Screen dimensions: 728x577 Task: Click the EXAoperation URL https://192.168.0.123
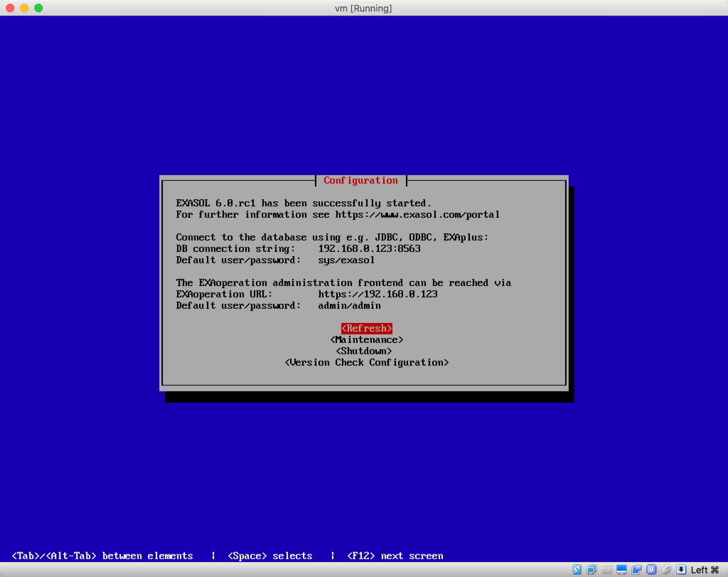point(378,294)
